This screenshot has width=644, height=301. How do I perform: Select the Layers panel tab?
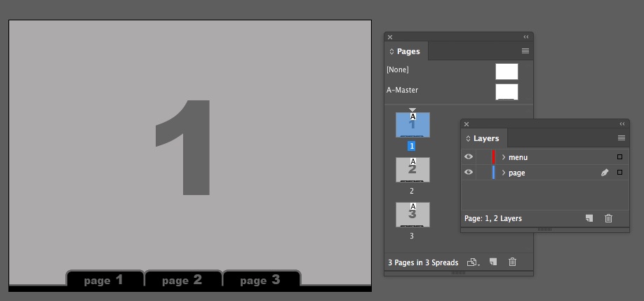tap(485, 138)
